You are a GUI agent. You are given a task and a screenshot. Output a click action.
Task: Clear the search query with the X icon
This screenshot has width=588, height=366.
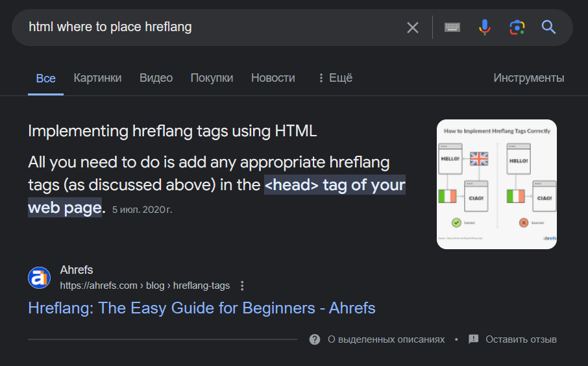(413, 27)
